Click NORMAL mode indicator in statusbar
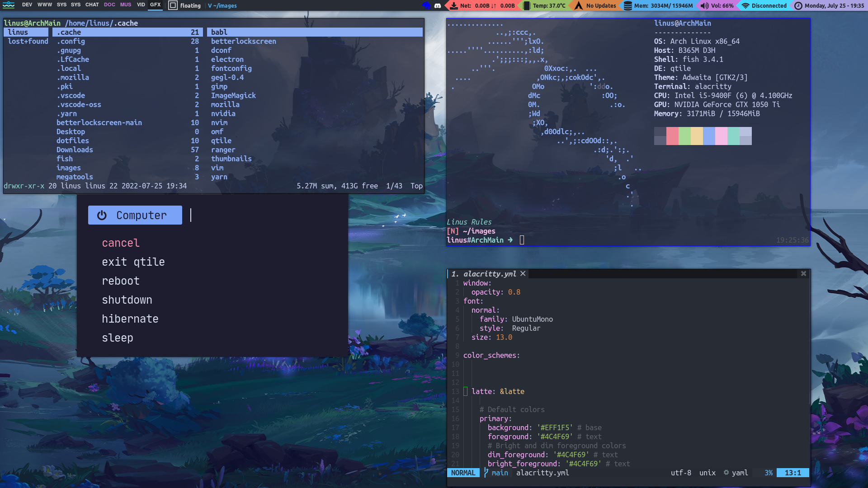The image size is (868, 488). click(463, 473)
